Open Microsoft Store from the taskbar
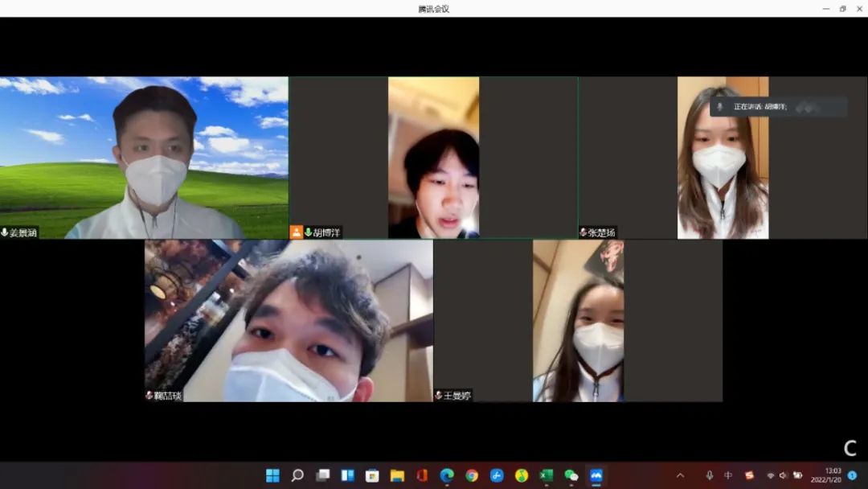Image resolution: width=868 pixels, height=489 pixels. point(372,475)
